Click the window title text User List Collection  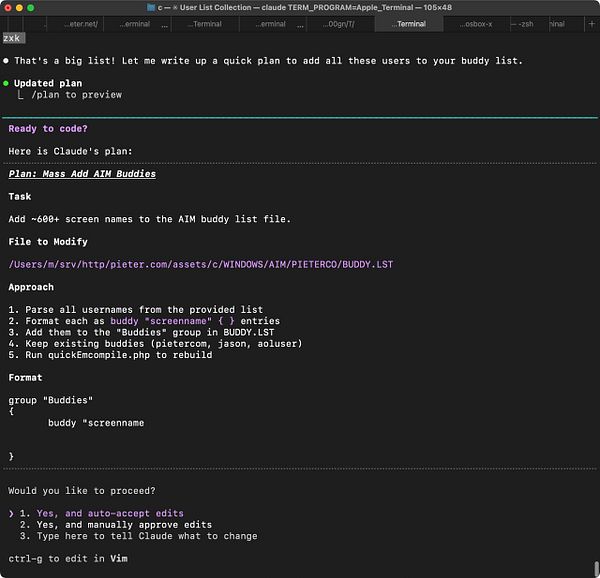coord(215,8)
